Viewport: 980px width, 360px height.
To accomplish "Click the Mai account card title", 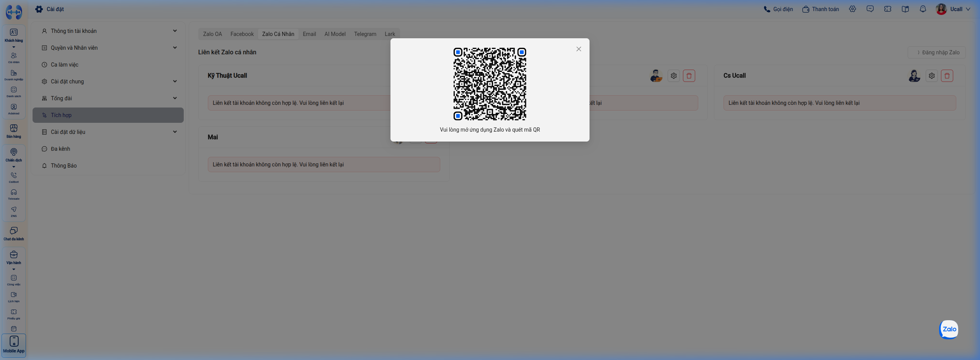I will point(213,137).
